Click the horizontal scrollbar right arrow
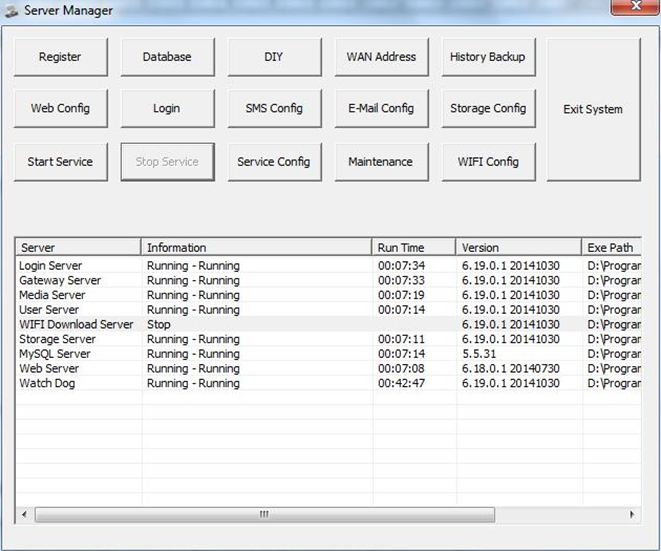 pyautogui.click(x=631, y=514)
